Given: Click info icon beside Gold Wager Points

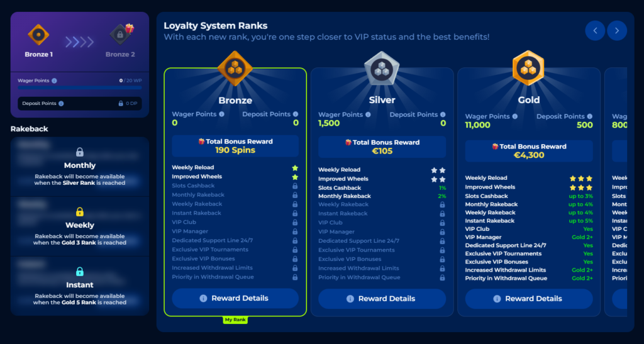Looking at the screenshot, I should pos(516,116).
